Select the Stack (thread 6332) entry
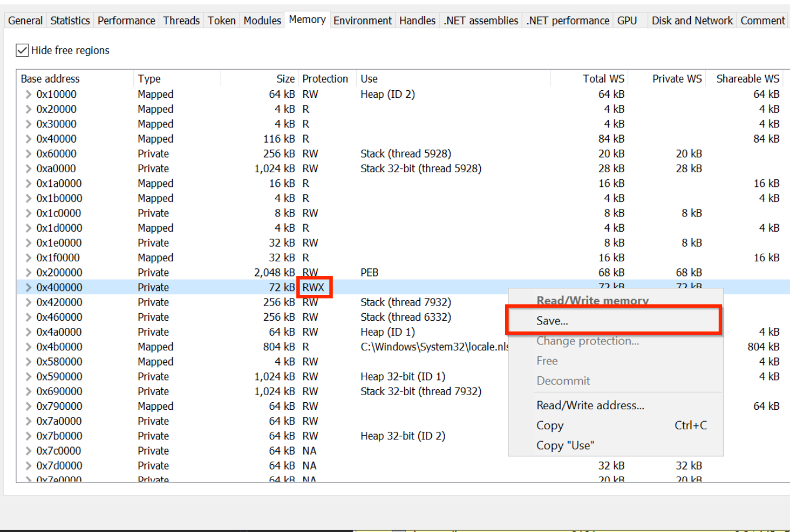 406,317
